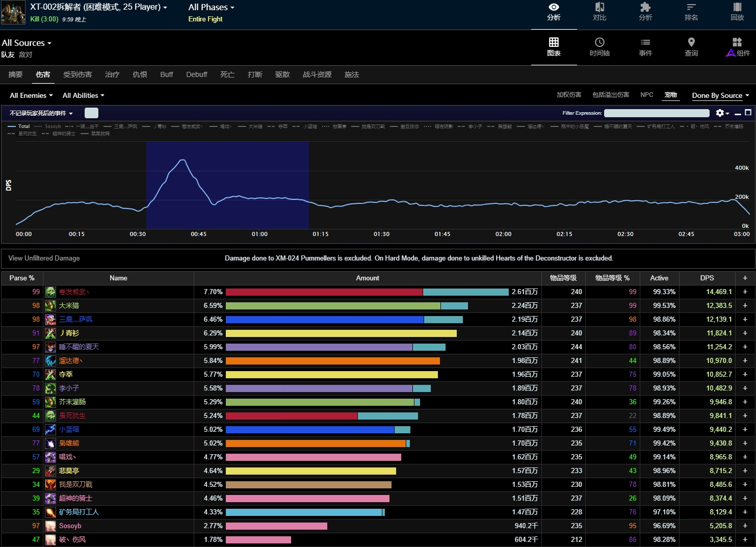Viewport: 756px width, 547px height.
Task: Click the plus icon in the 丿青衫 row
Action: [745, 333]
